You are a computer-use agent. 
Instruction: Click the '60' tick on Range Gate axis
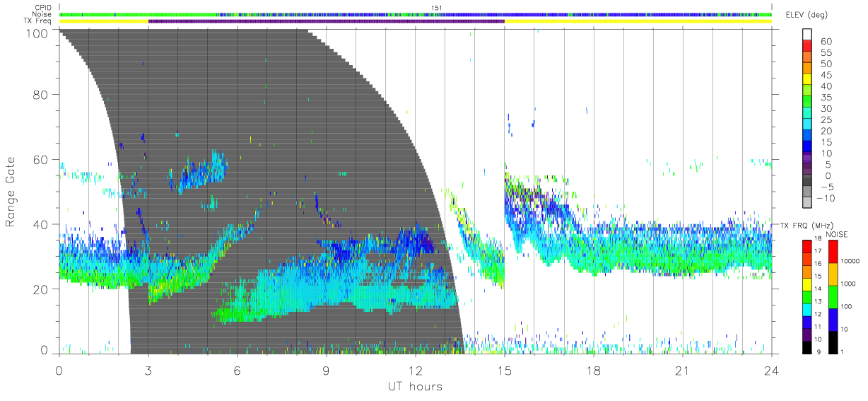point(40,160)
